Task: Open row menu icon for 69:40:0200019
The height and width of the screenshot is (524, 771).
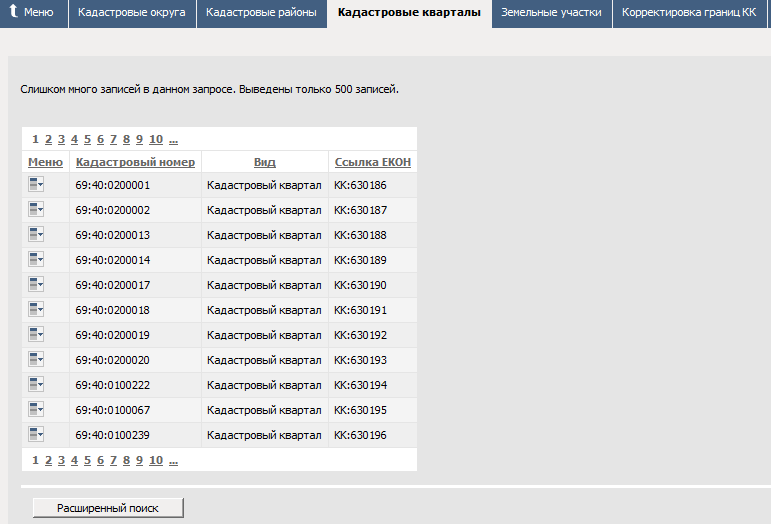Action: [36, 334]
